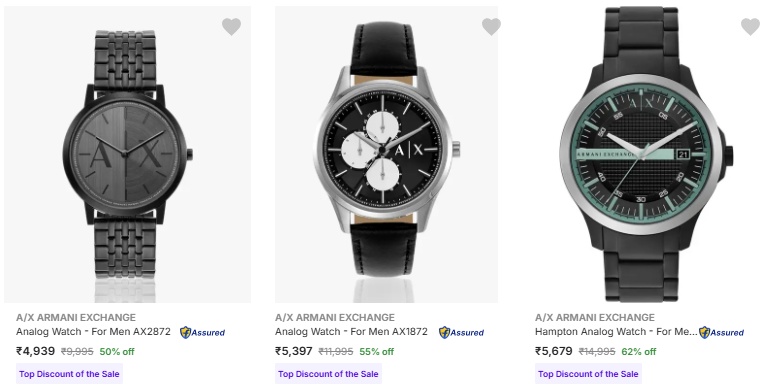The image size is (781, 391).
Task: Click ₹4,939 price of first watch
Action: [35, 351]
